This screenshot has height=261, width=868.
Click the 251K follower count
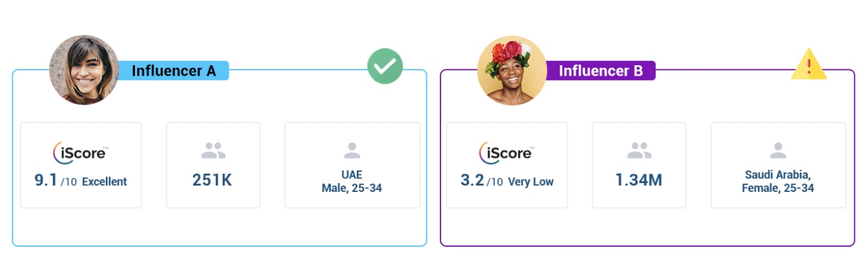click(212, 180)
